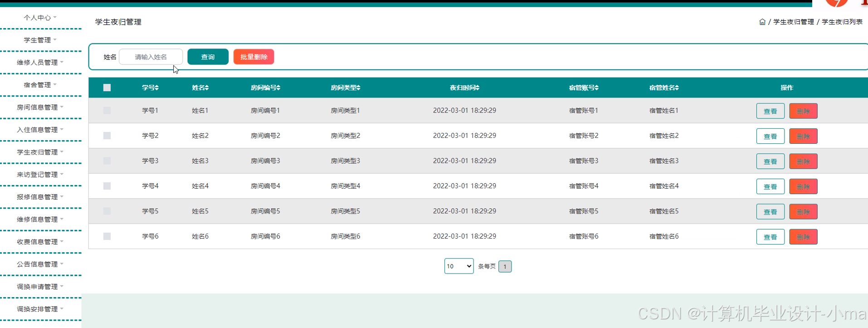Check the row checkbox for 学号3
Screen dimensions: 868x328
click(x=107, y=161)
